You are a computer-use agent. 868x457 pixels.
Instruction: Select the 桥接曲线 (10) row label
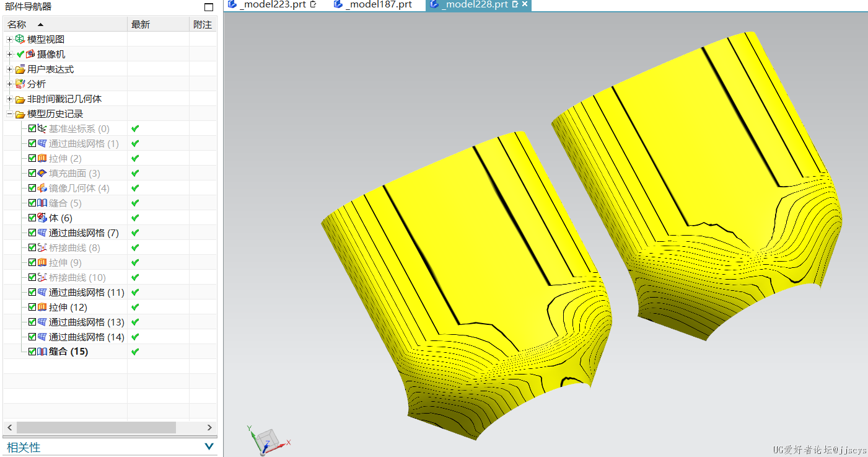[x=77, y=277]
